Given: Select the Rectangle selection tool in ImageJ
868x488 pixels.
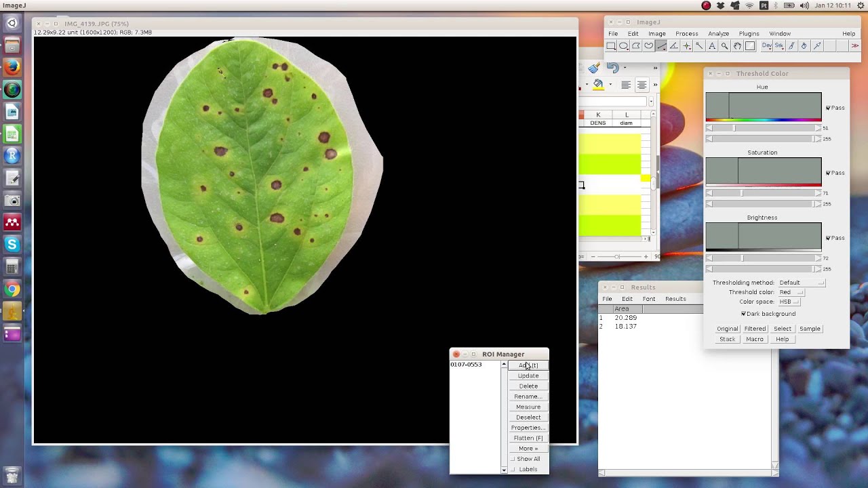Looking at the screenshot, I should (611, 46).
